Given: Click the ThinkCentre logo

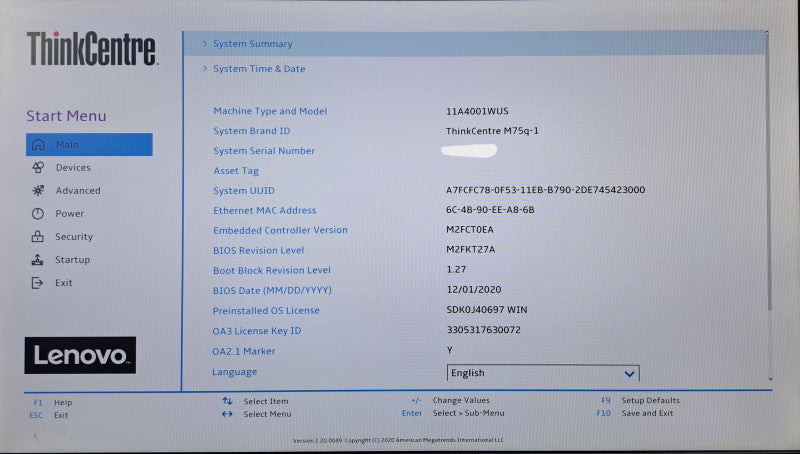Looking at the screenshot, I should (92, 48).
